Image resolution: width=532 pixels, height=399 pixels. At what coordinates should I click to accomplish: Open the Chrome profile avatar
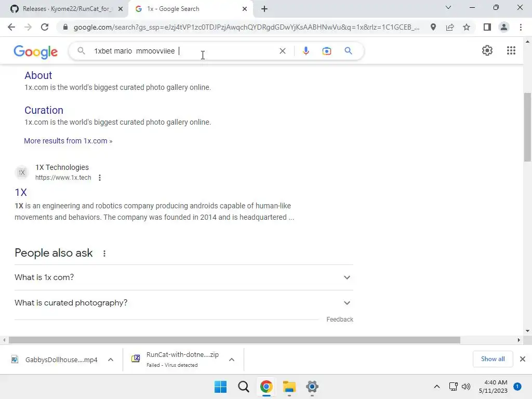pos(504,27)
